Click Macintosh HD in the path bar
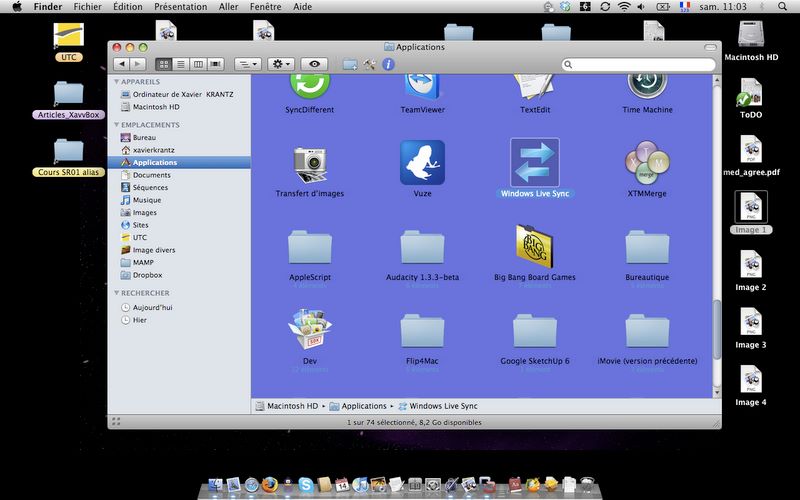Screen dimensions: 800x500 [x=287, y=406]
